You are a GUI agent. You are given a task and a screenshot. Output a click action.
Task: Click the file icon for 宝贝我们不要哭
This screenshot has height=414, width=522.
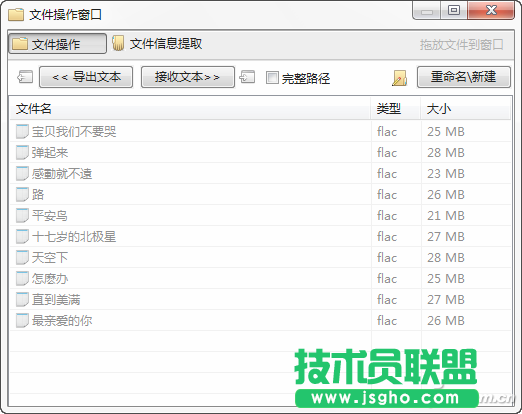(22, 131)
